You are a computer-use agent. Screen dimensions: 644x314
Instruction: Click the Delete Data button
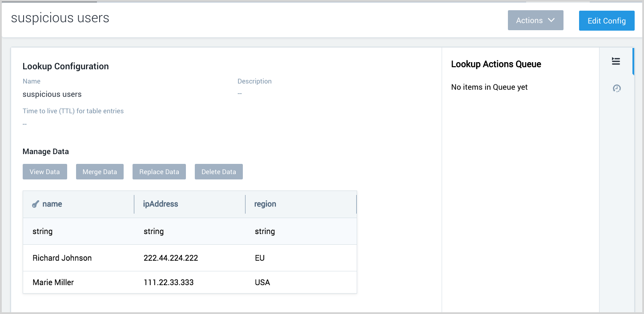(218, 171)
